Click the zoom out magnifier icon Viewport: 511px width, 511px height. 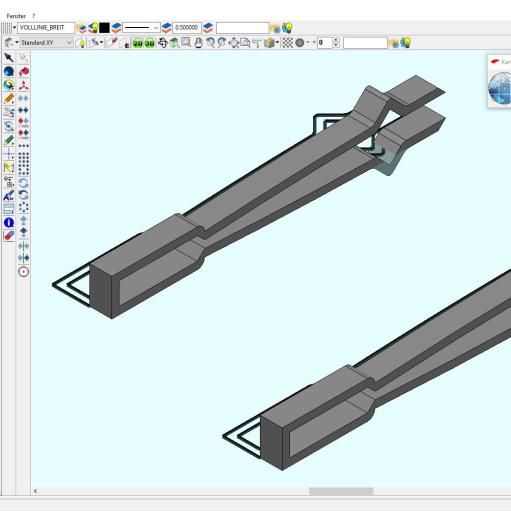pos(222,43)
